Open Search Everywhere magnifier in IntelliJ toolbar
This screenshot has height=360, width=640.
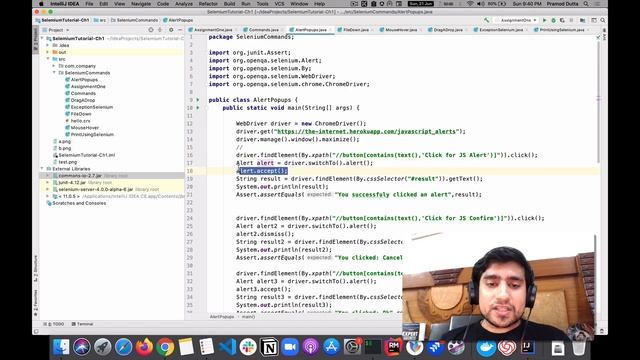602,20
